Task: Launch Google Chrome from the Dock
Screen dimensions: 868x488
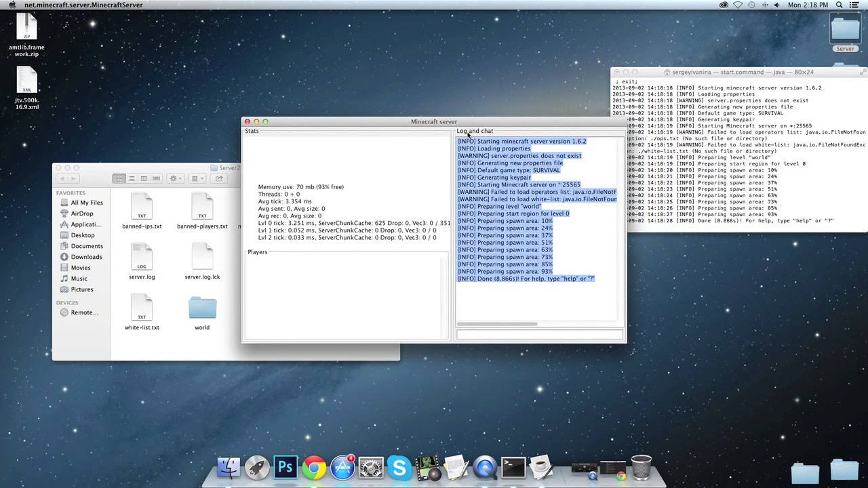Action: 314,468
